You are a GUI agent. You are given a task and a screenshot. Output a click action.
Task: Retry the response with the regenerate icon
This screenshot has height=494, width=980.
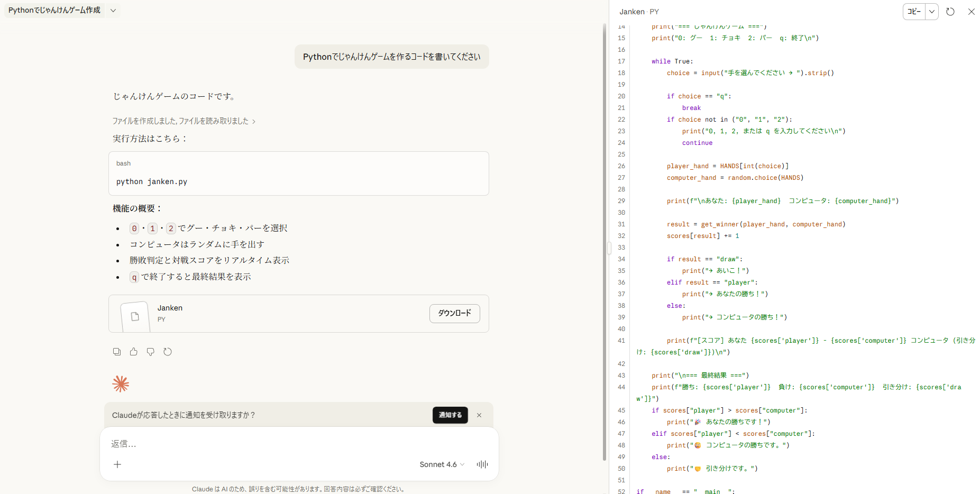point(168,352)
